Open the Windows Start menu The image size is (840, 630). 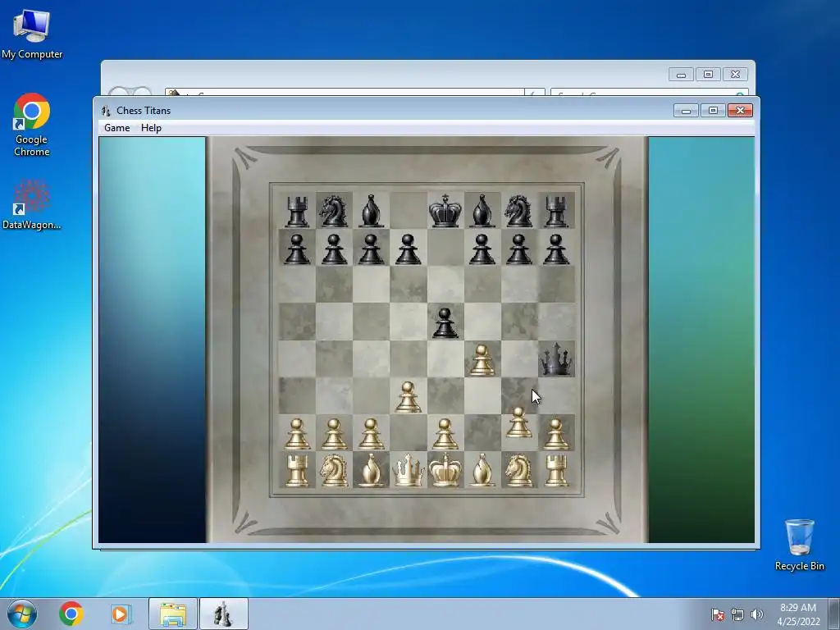pos(21,614)
